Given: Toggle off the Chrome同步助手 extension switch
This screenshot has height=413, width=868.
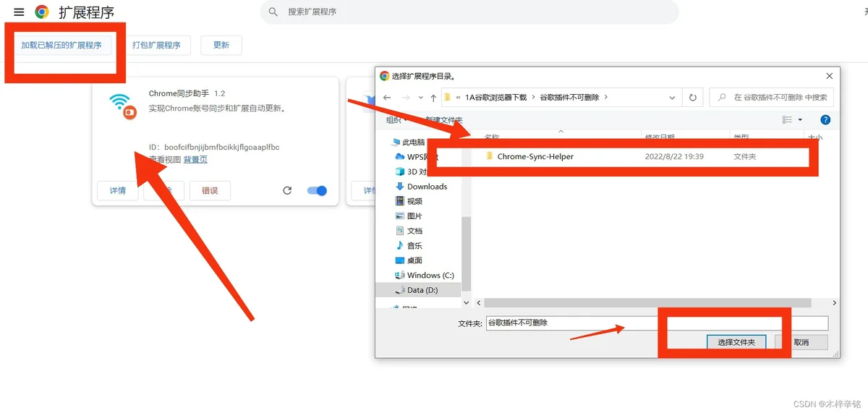Looking at the screenshot, I should pyautogui.click(x=317, y=191).
